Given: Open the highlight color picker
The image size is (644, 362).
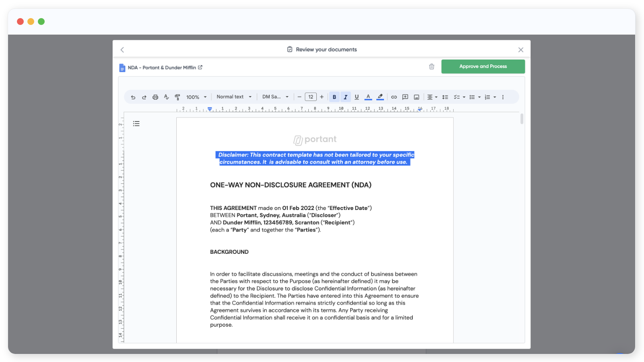Looking at the screenshot, I should 380,97.
